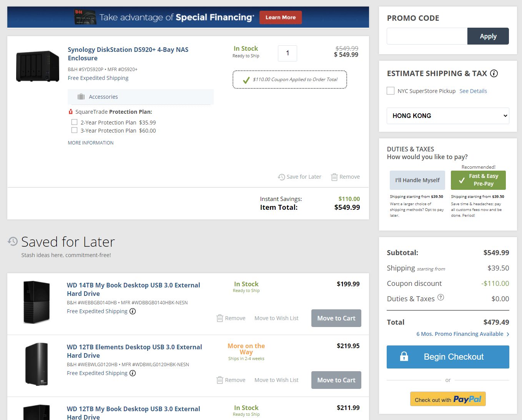Click the Synology NAS product thumbnail

(x=38, y=66)
